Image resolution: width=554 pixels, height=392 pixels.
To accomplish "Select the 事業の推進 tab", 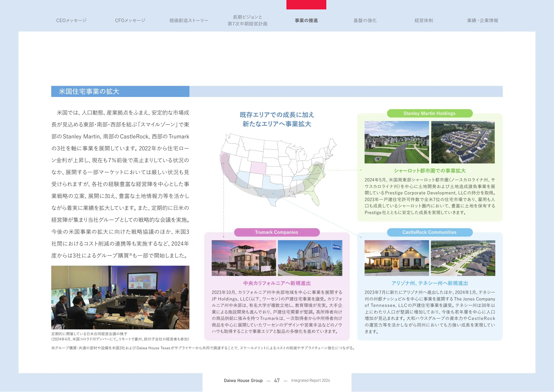I will pyautogui.click(x=306, y=21).
